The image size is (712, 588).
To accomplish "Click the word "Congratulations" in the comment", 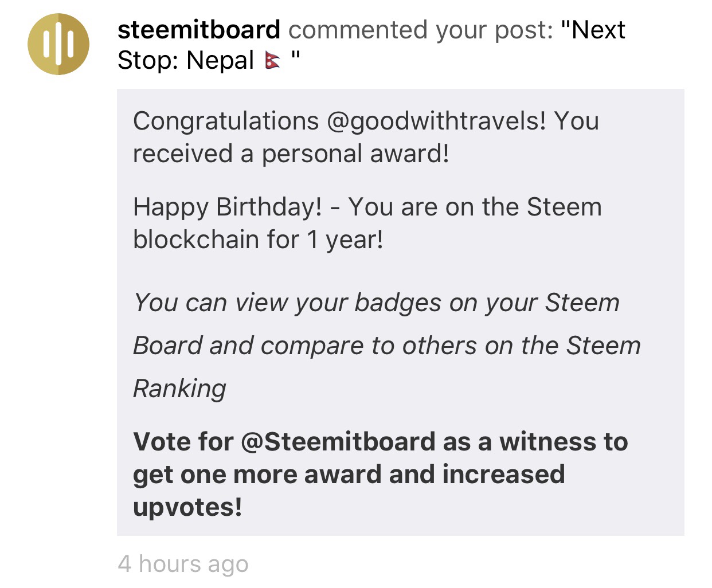I will pos(226,121).
